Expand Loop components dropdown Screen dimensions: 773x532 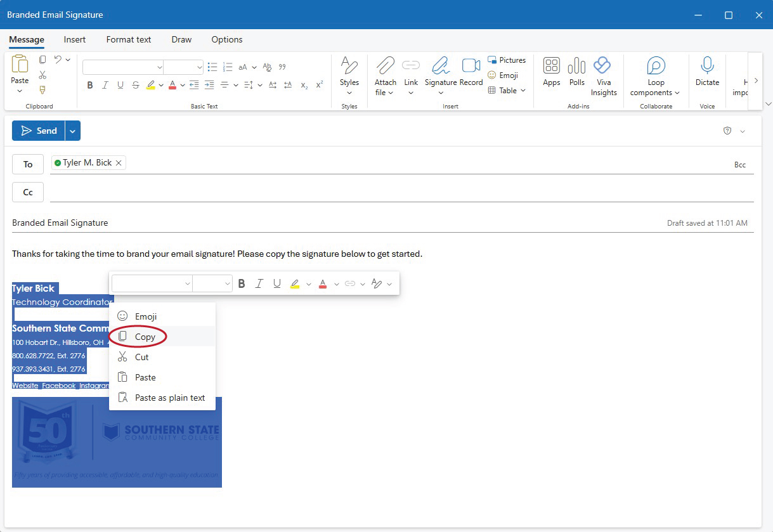tap(677, 93)
